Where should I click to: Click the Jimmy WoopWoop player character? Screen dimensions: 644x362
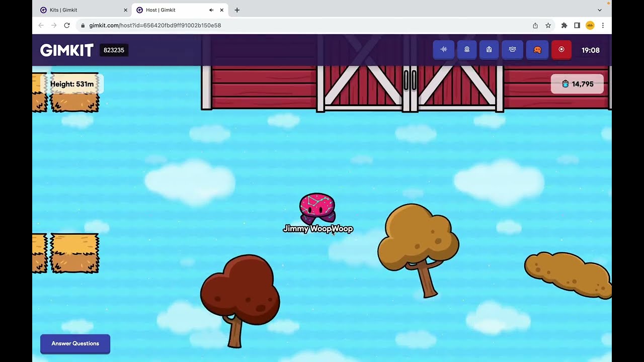(317, 209)
